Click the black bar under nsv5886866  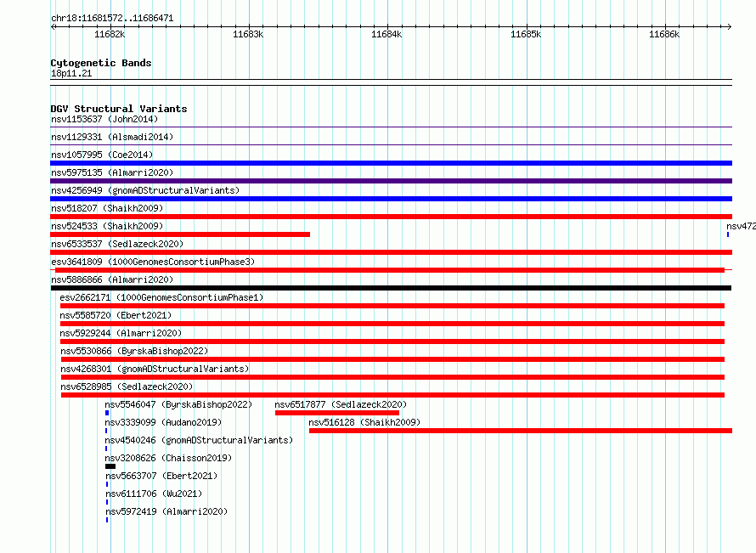tap(391, 288)
